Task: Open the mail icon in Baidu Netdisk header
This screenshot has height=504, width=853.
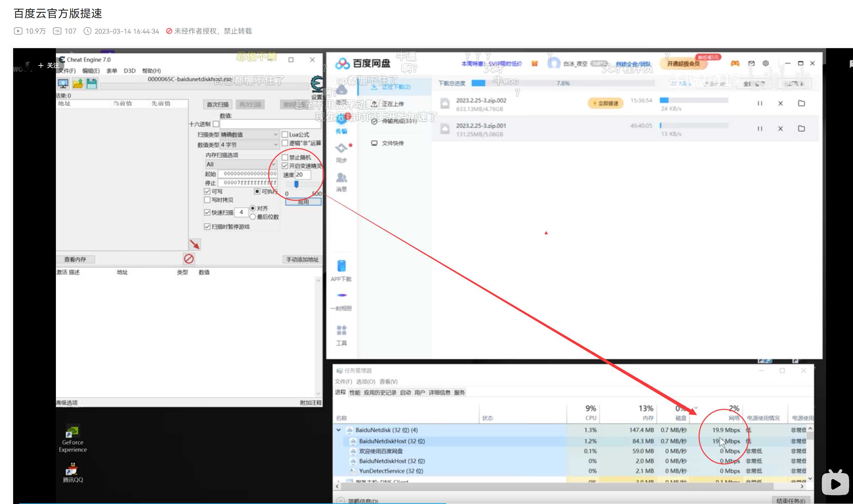Action: point(751,64)
